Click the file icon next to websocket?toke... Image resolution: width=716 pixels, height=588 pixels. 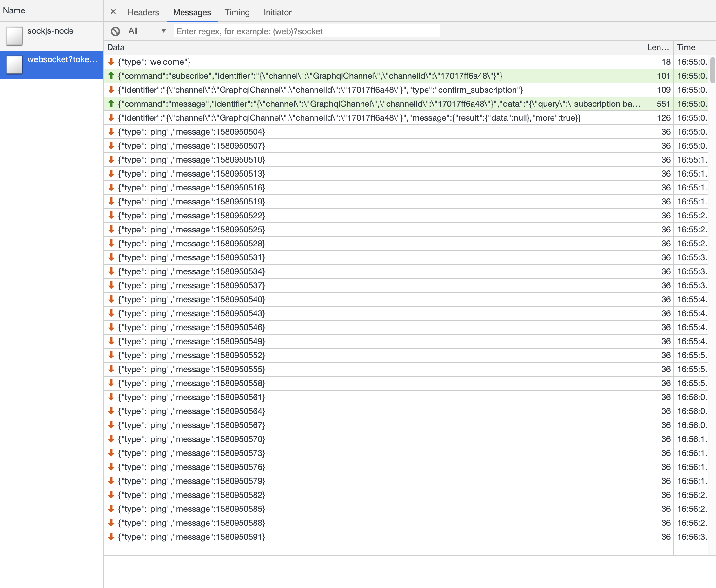(x=14, y=65)
